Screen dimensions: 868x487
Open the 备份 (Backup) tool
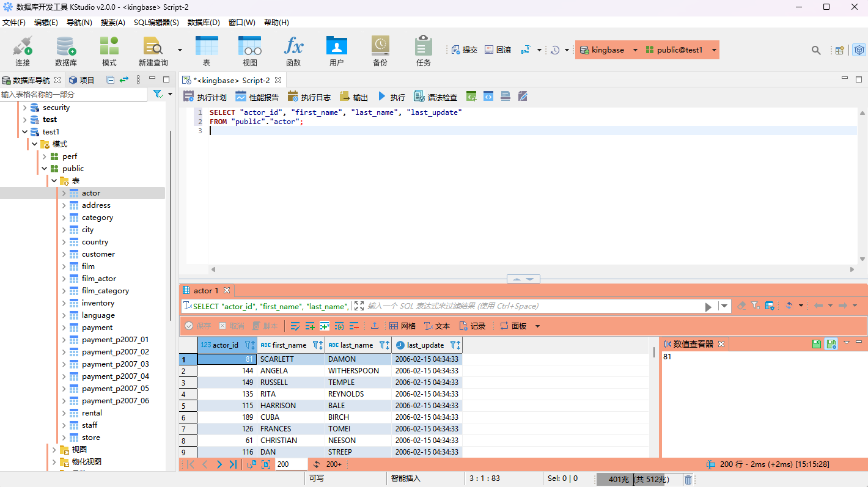[380, 46]
